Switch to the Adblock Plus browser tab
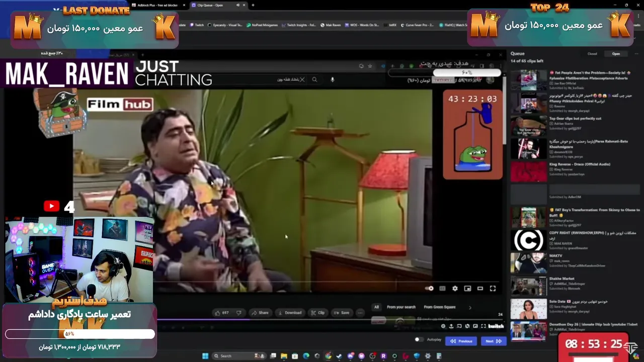644x362 pixels. click(158, 5)
